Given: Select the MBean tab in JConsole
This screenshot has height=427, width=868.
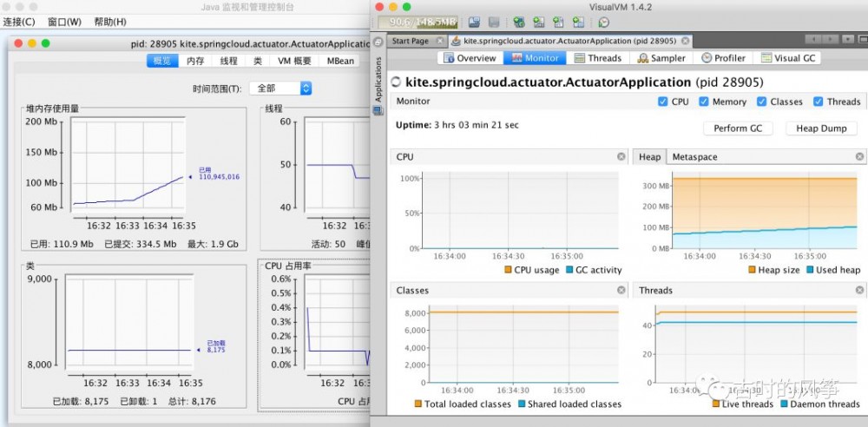Looking at the screenshot, I should [340, 61].
